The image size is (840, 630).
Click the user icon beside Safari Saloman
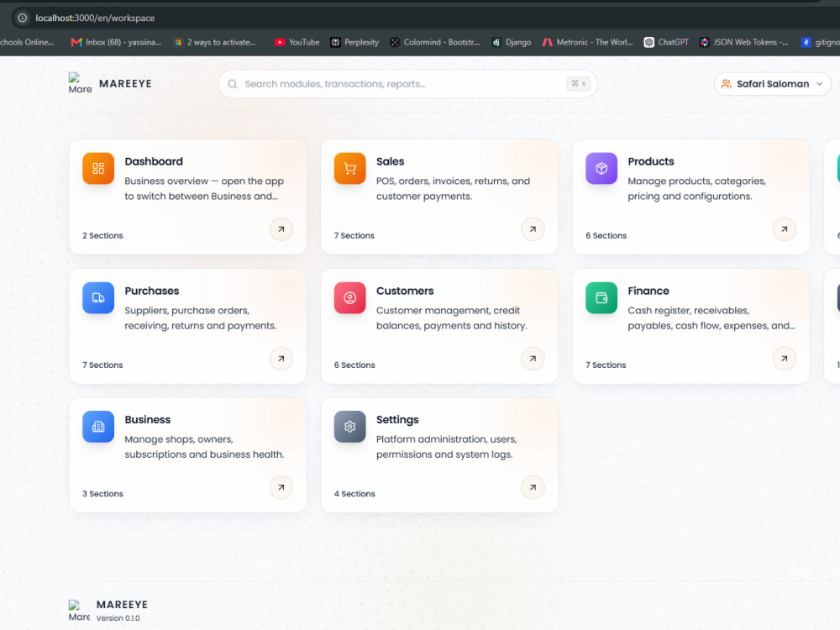pyautogui.click(x=727, y=84)
